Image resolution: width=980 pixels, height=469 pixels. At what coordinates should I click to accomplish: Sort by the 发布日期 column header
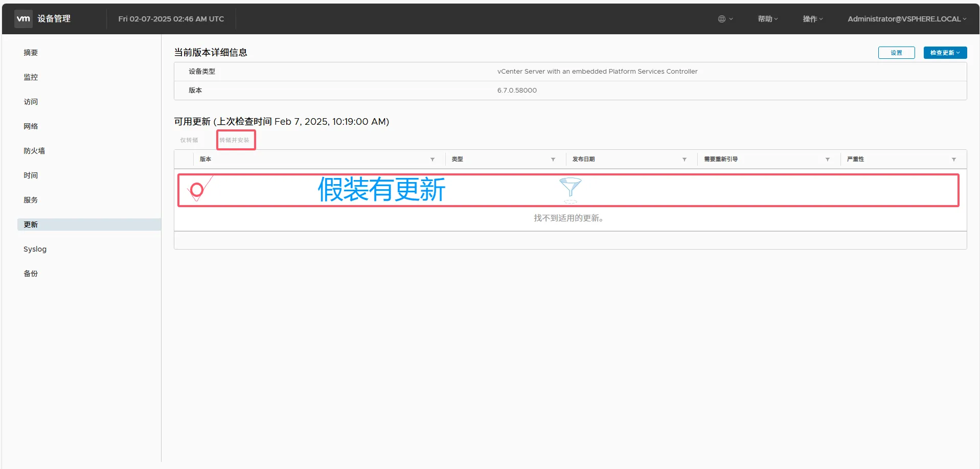583,159
